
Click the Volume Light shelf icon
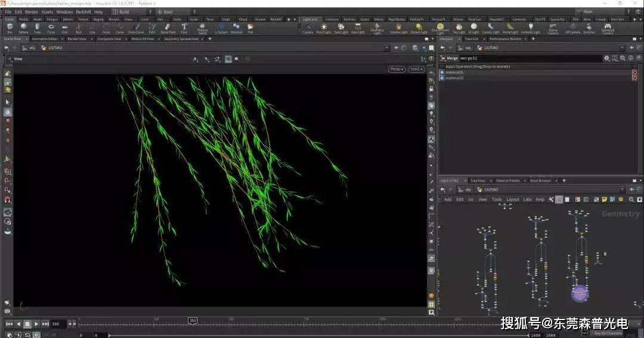tap(398, 27)
